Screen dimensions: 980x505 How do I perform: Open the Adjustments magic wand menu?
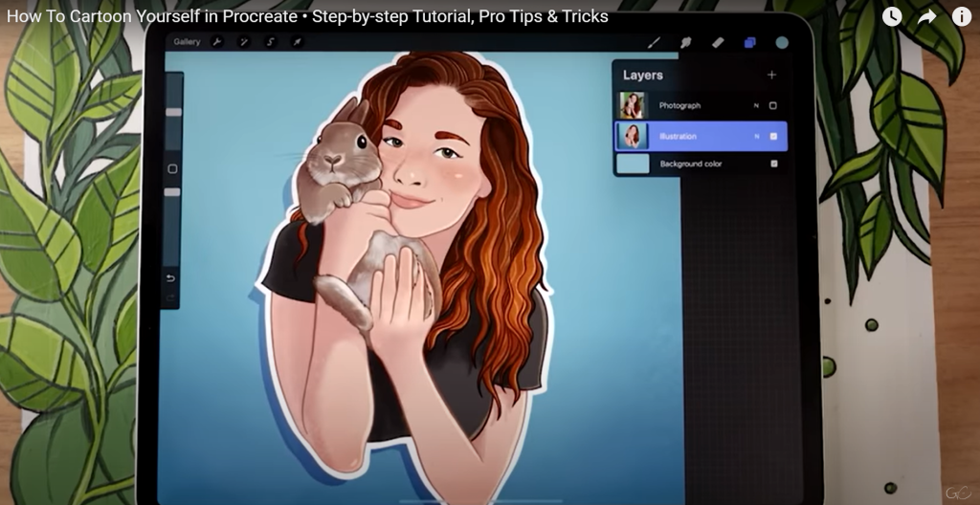coord(244,42)
